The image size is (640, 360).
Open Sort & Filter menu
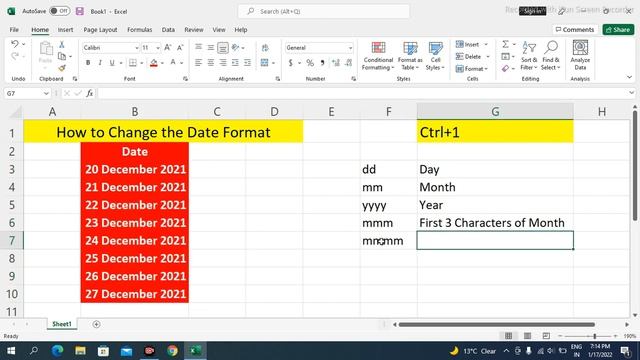pos(529,56)
